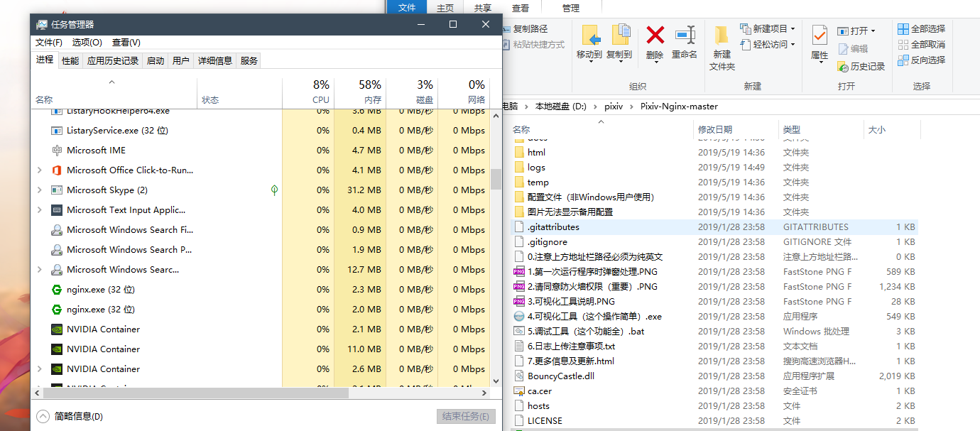Viewport: 980px width, 431px height.
Task: Sort Explorer files by Size column header
Action: coord(892,130)
